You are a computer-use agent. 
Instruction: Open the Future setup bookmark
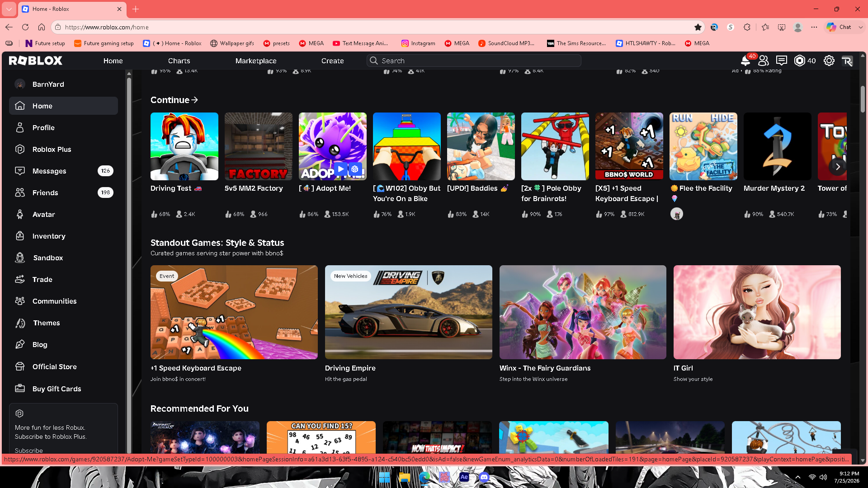click(45, 43)
